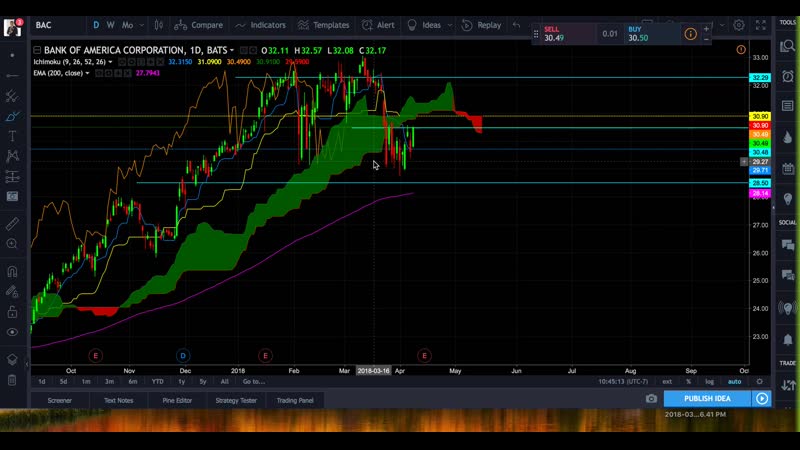This screenshot has height=450, width=800.
Task: Click the BAC symbol search field
Action: [57, 25]
